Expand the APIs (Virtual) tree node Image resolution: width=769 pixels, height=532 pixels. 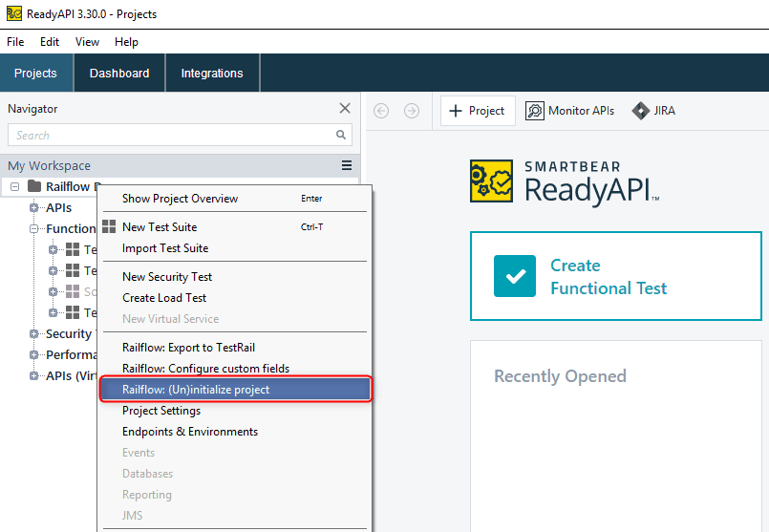[33, 376]
